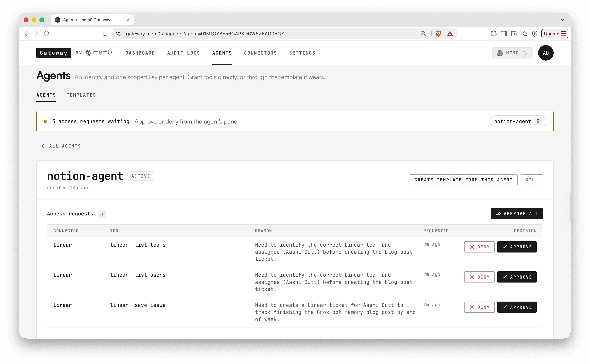Click the Access requests count badge
The width and height of the screenshot is (590, 364).
point(101,214)
